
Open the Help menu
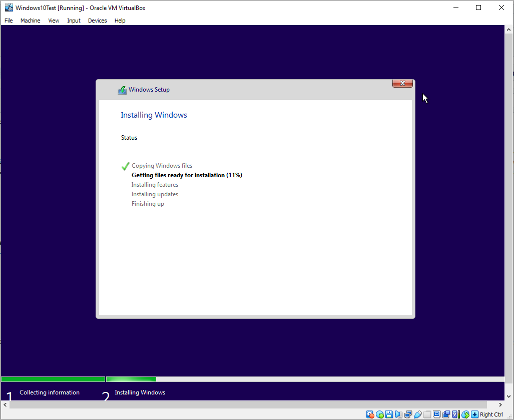[x=120, y=21]
